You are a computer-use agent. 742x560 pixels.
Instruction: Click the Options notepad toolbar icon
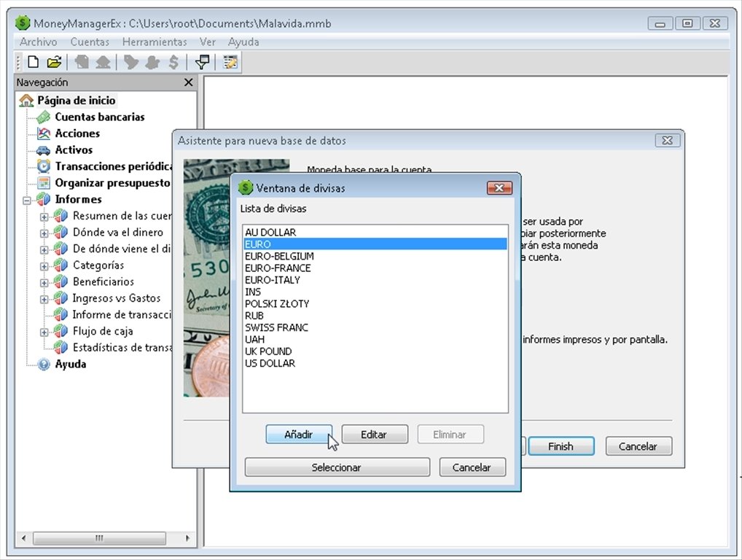pos(230,62)
